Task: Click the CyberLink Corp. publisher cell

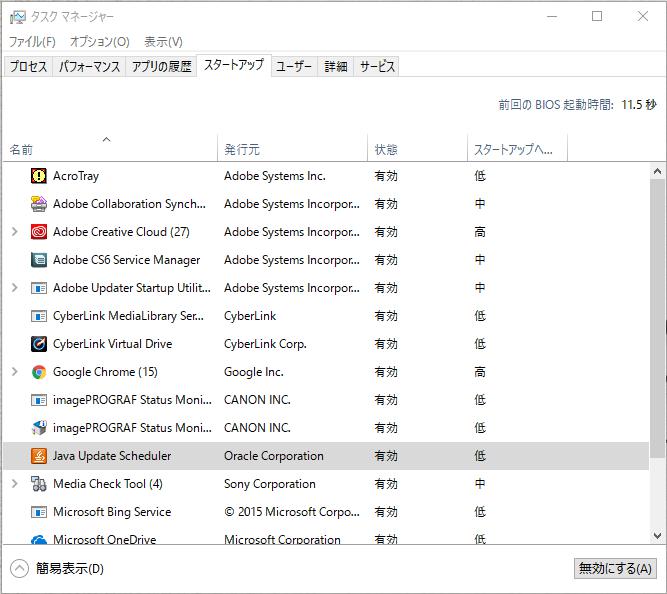Action: pos(265,344)
